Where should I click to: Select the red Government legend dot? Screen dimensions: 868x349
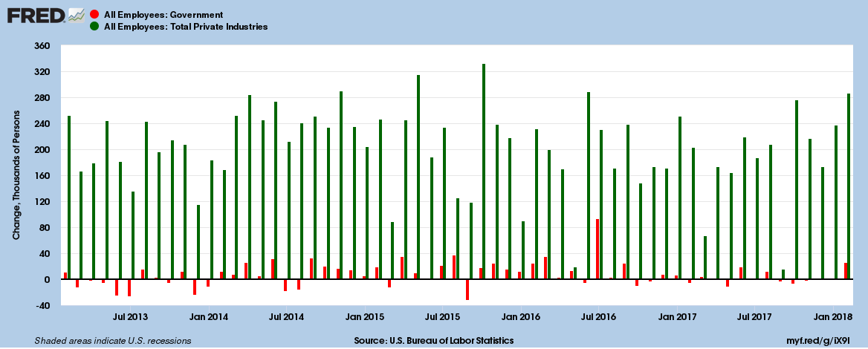coord(94,15)
